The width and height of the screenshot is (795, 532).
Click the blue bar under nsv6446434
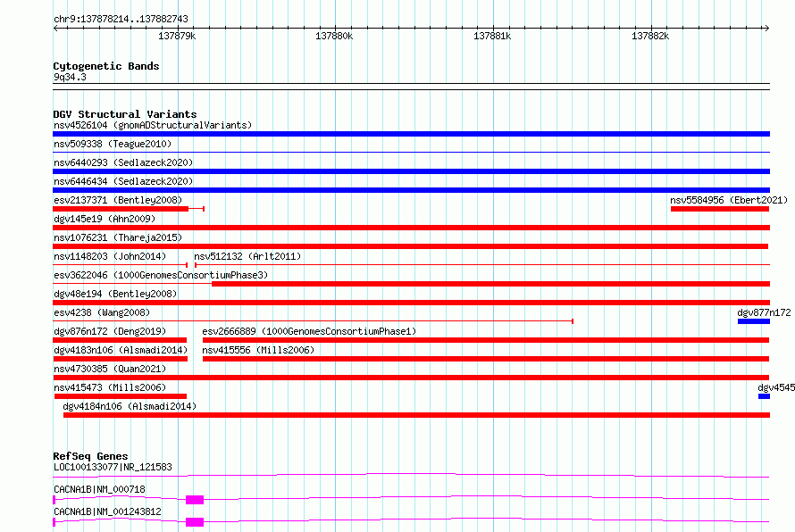[411, 190]
